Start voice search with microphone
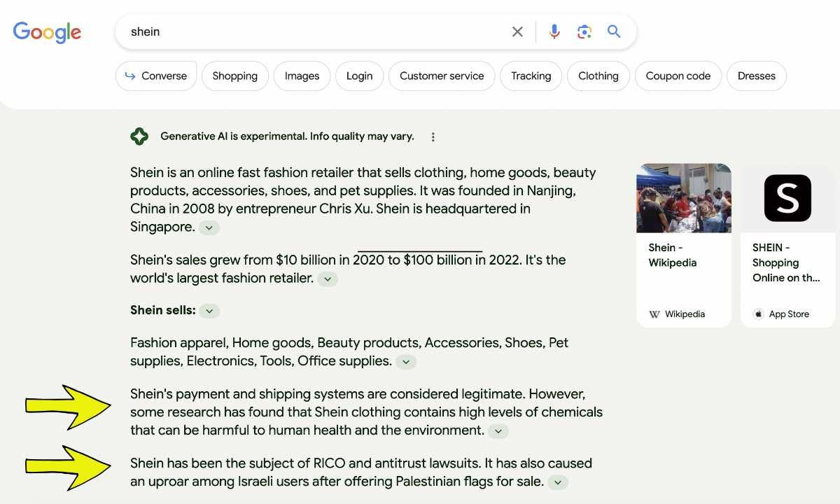 pyautogui.click(x=554, y=31)
